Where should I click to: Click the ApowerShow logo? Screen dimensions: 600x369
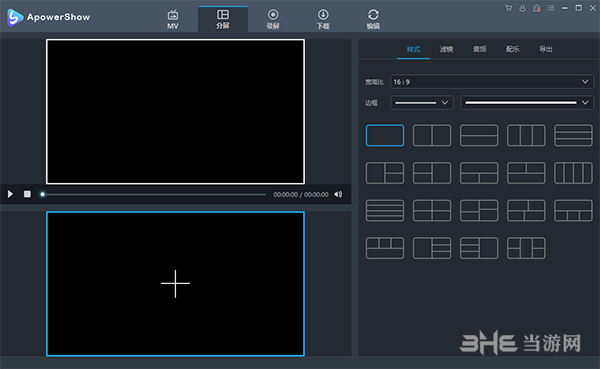pos(49,17)
